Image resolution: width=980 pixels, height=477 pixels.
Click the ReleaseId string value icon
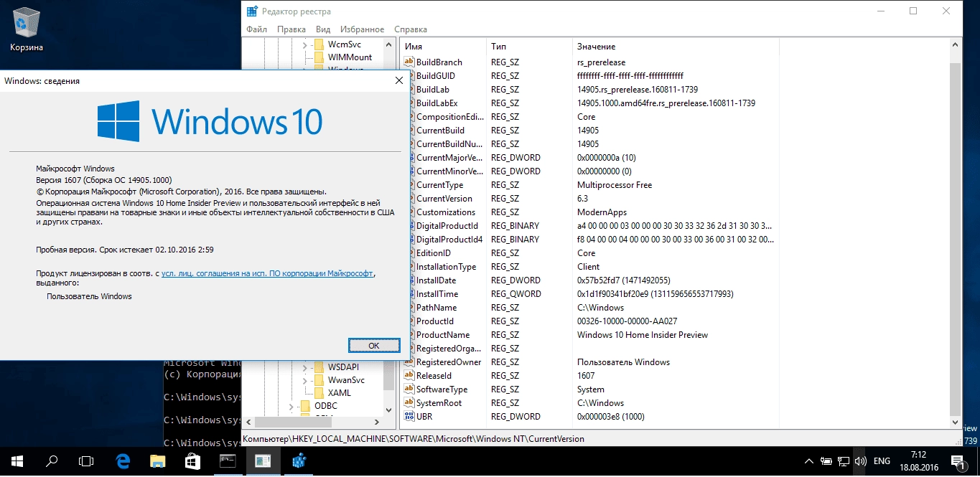pyautogui.click(x=409, y=376)
